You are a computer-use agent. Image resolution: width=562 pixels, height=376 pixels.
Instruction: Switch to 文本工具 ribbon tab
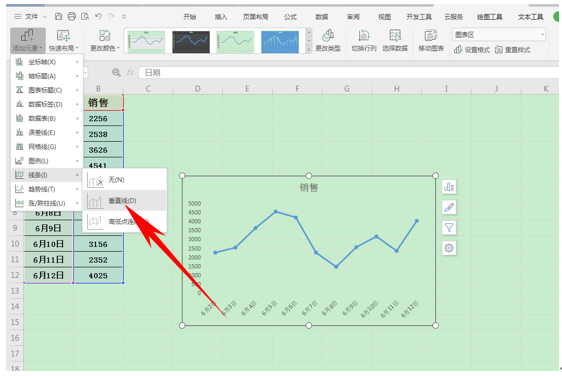tap(530, 17)
